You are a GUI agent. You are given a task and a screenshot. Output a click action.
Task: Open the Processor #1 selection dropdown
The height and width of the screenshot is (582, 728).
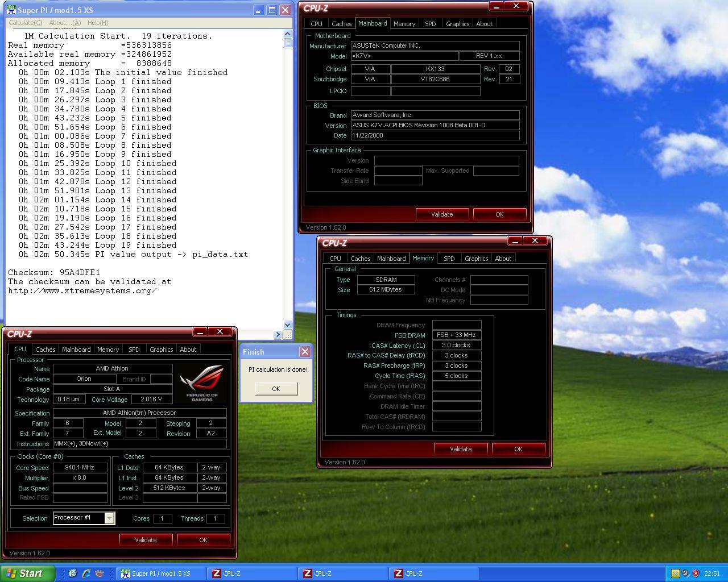pos(109,518)
